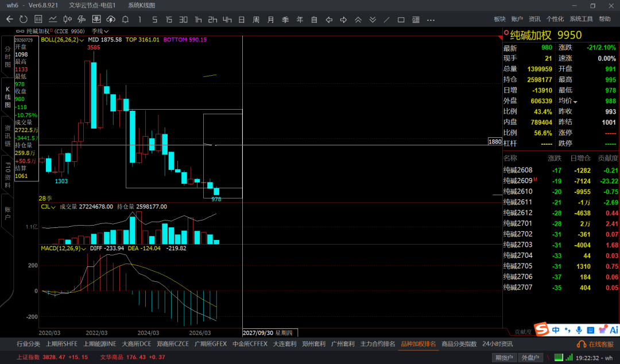Screen dimensions: 620x364
Task: Click the 在线客服 support link
Action: pyautogui.click(x=595, y=344)
